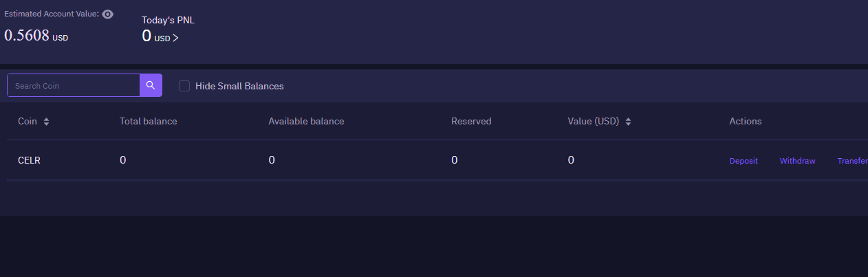The image size is (868, 277).
Task: Sort by the Coin column arrows icon
Action: [x=46, y=122]
